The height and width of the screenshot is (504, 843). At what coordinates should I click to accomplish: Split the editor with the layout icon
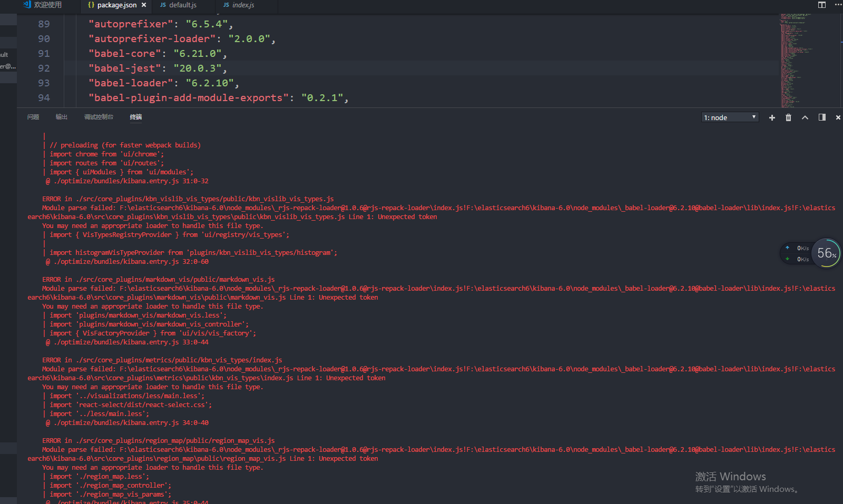tap(822, 5)
